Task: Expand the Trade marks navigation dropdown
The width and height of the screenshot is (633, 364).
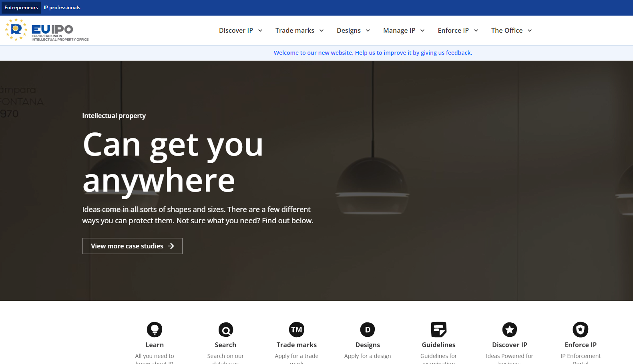Action: [299, 30]
